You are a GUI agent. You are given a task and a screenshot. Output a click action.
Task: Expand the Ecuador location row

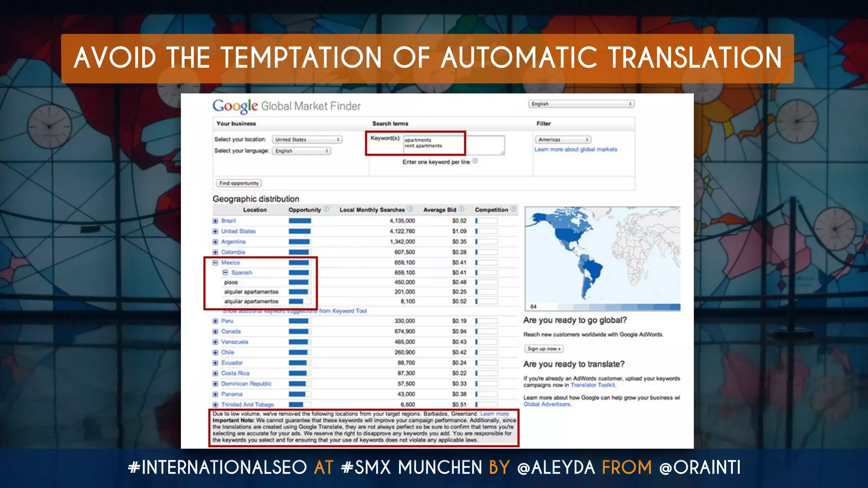click(215, 363)
